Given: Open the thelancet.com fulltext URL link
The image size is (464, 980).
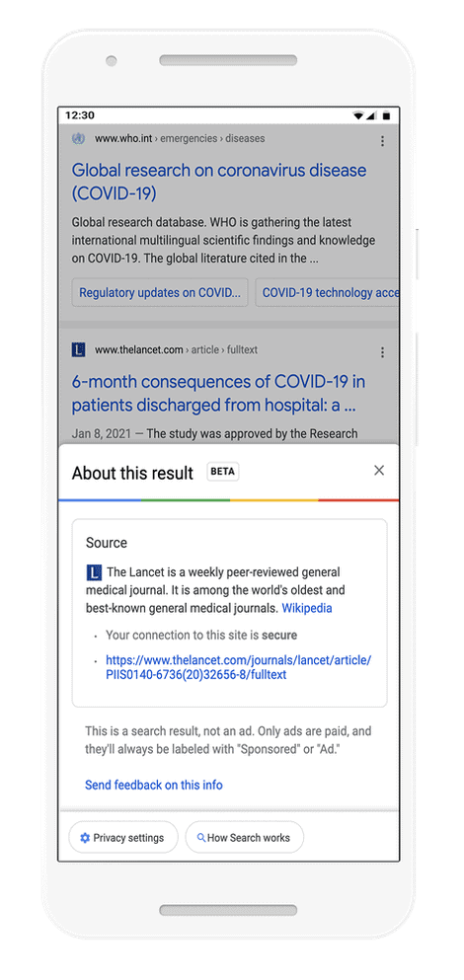Looking at the screenshot, I should pos(239,667).
